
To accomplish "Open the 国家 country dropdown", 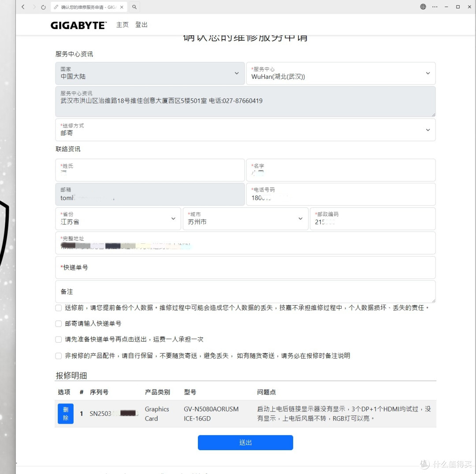I will (x=150, y=73).
